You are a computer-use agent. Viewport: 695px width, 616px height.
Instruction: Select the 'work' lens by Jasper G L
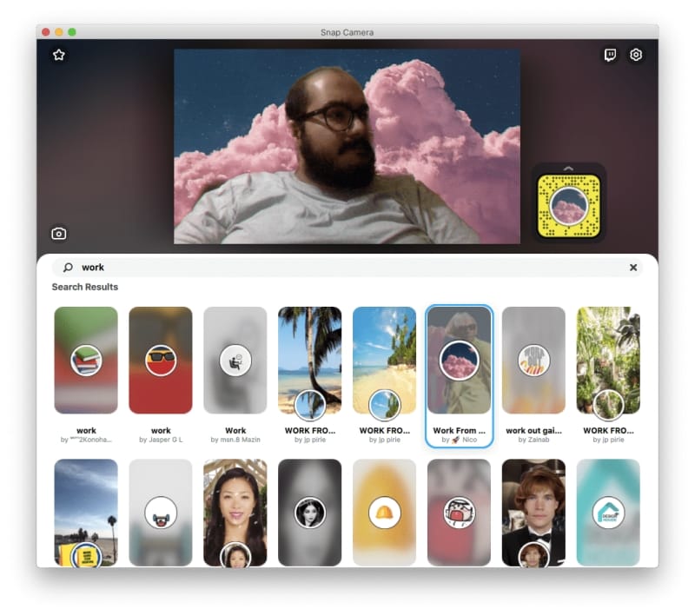(161, 375)
